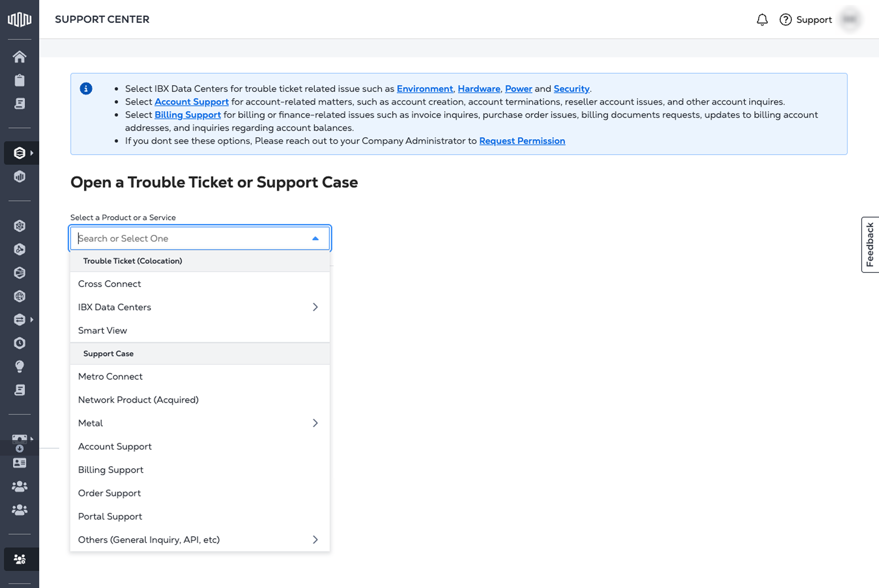
Task: Open the clipboard icon in sidebar
Action: point(19,80)
